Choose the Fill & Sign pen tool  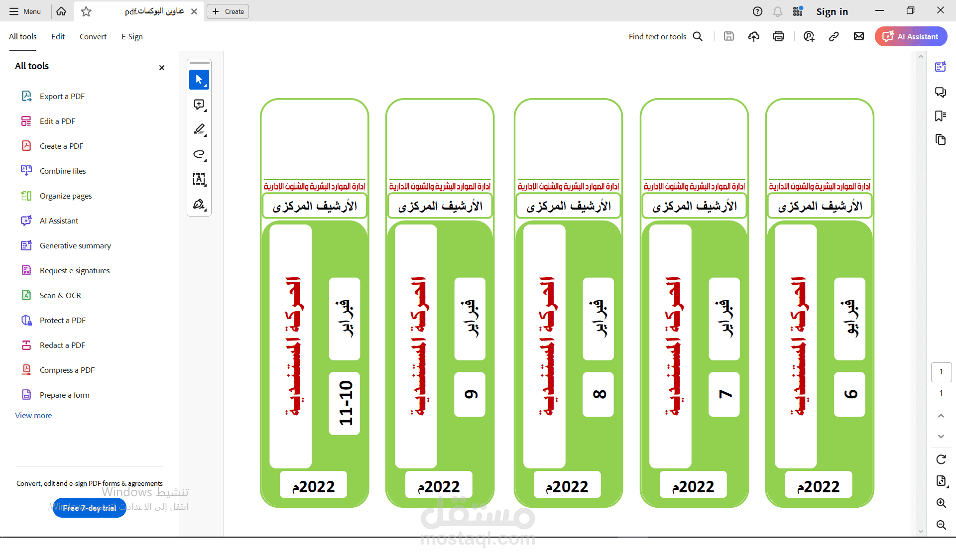[199, 204]
